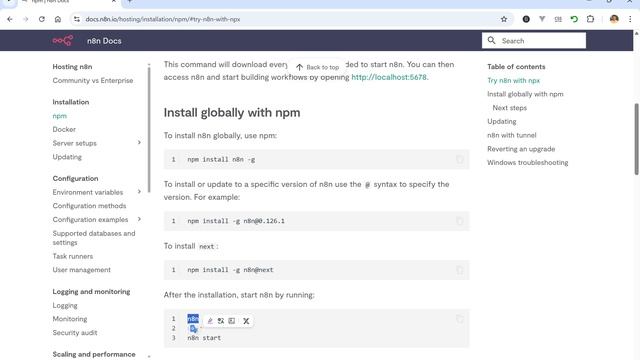This screenshot has width=640, height=360.
Task: Jump to 'Try n8n with npx' in contents
Action: [513, 80]
